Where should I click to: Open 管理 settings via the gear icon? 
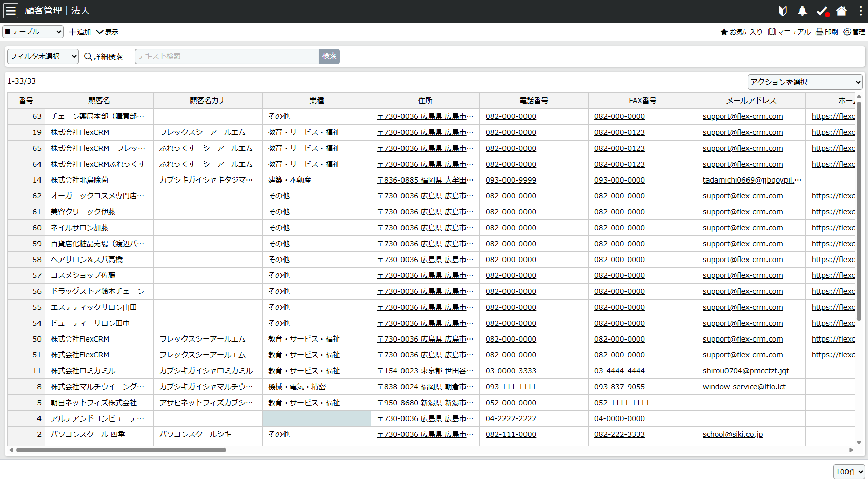(854, 31)
